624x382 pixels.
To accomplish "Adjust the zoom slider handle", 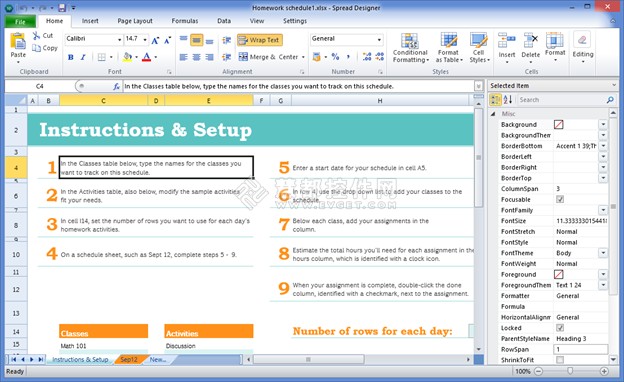I will click(570, 371).
